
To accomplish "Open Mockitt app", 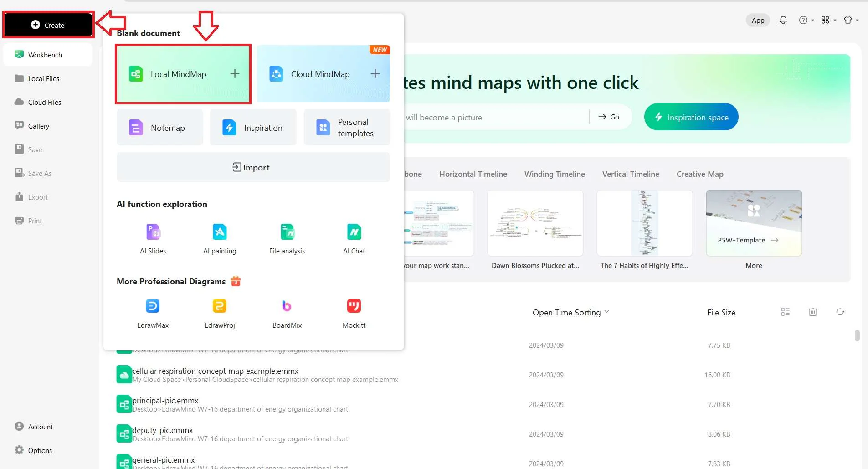I will [354, 314].
